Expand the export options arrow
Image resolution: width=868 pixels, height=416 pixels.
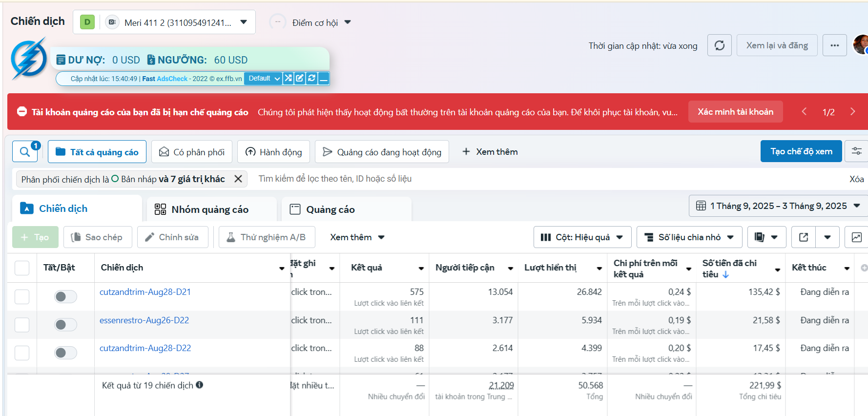(827, 237)
